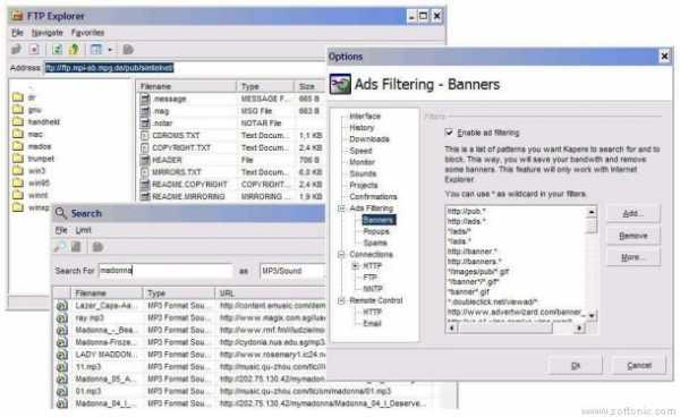Click the Ads Filtering header icon in Options
Viewport: 680px width, 417px height.
(340, 84)
